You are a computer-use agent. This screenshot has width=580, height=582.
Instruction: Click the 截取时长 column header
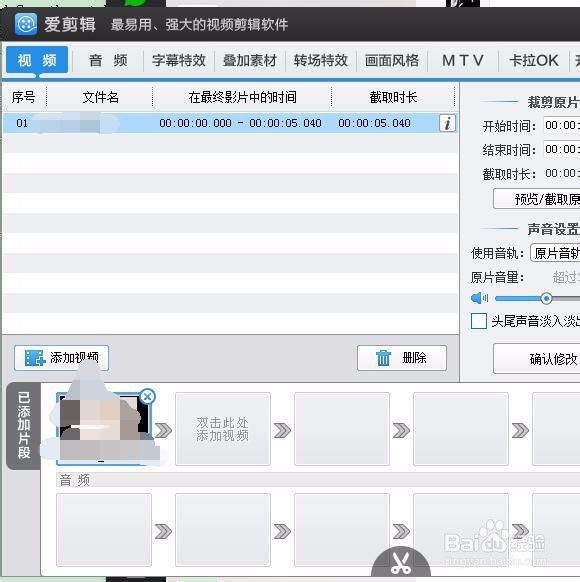pos(393,97)
